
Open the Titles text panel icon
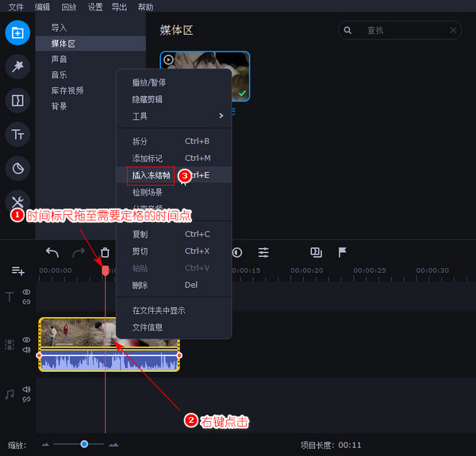[x=17, y=134]
